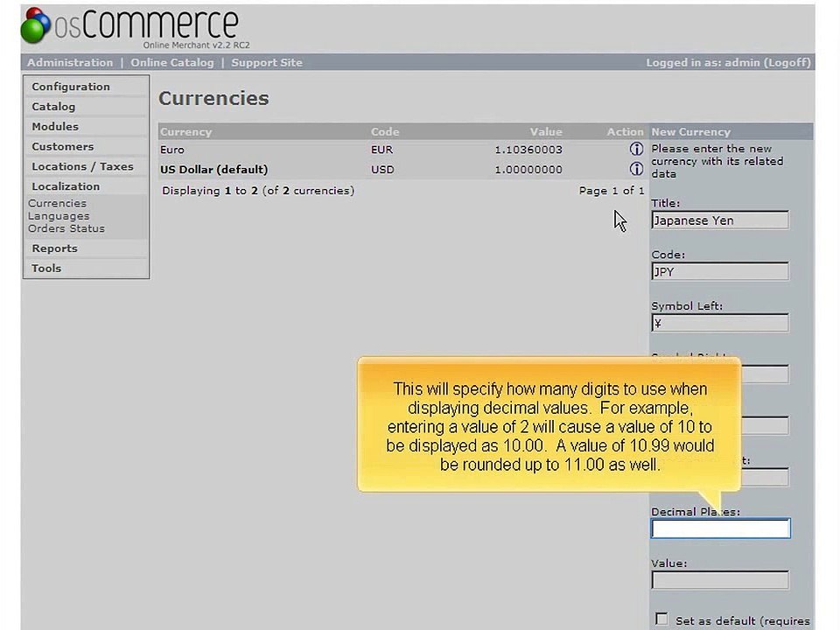Click the Currencies page heading
Viewport: 840px width, 630px height.
(213, 98)
